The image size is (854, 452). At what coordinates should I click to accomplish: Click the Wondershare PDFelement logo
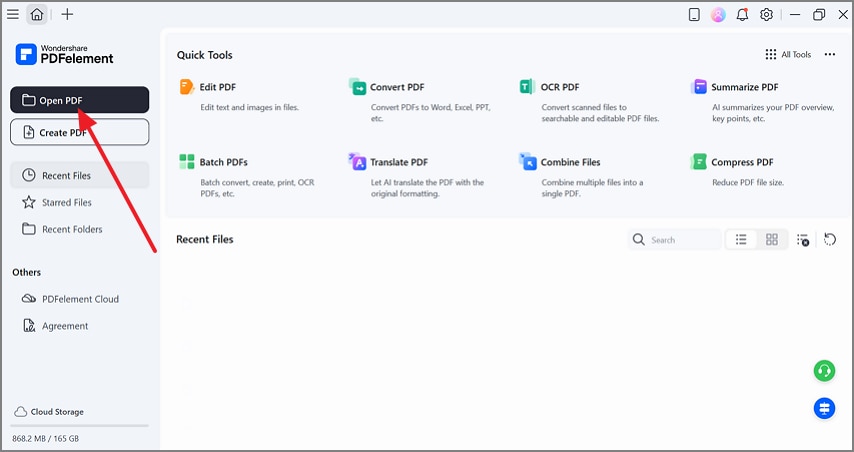pos(64,54)
